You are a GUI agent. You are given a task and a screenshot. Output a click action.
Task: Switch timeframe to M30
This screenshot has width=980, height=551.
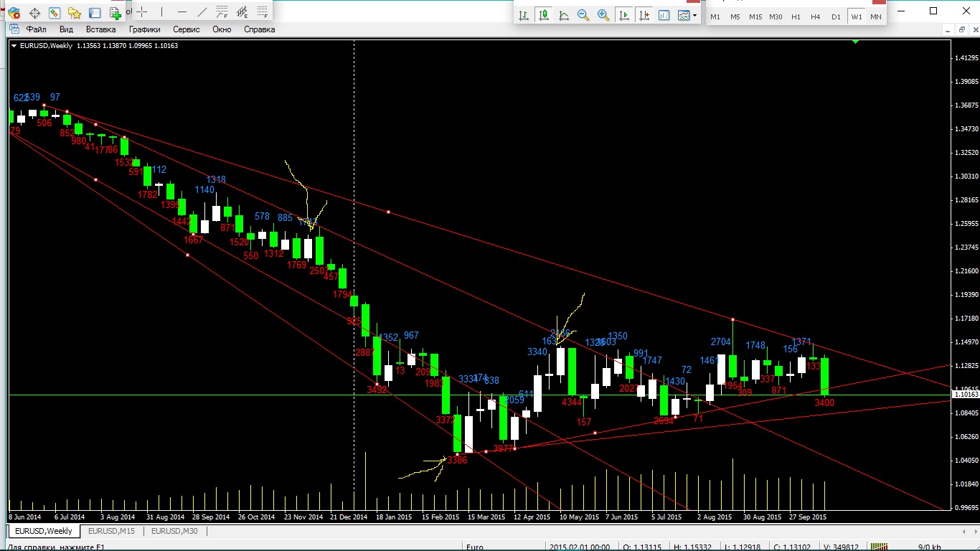[776, 17]
